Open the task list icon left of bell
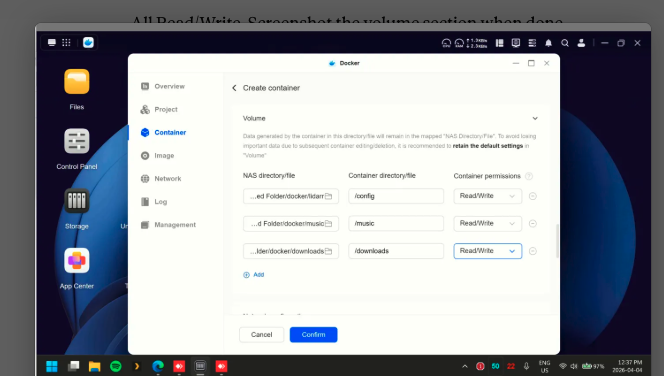The width and height of the screenshot is (664, 376). (x=532, y=43)
